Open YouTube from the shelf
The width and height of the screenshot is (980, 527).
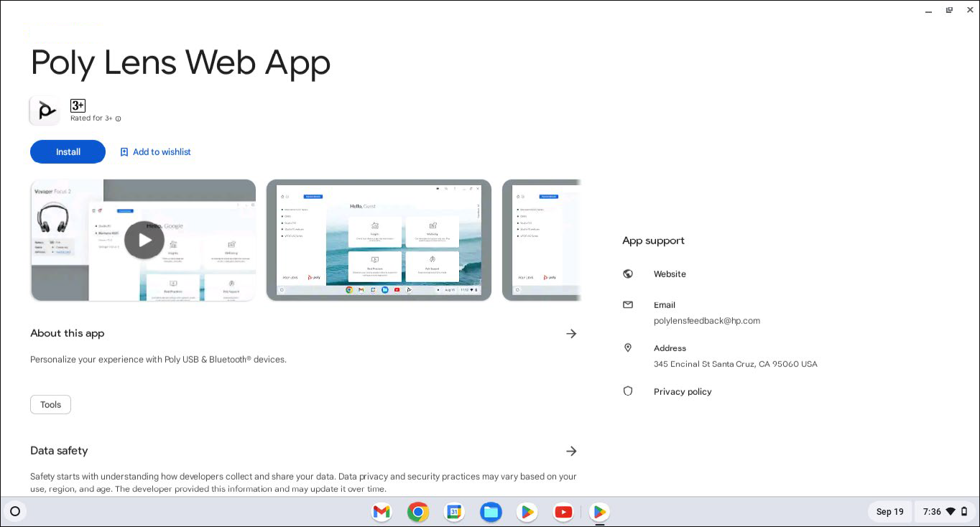pyautogui.click(x=563, y=512)
